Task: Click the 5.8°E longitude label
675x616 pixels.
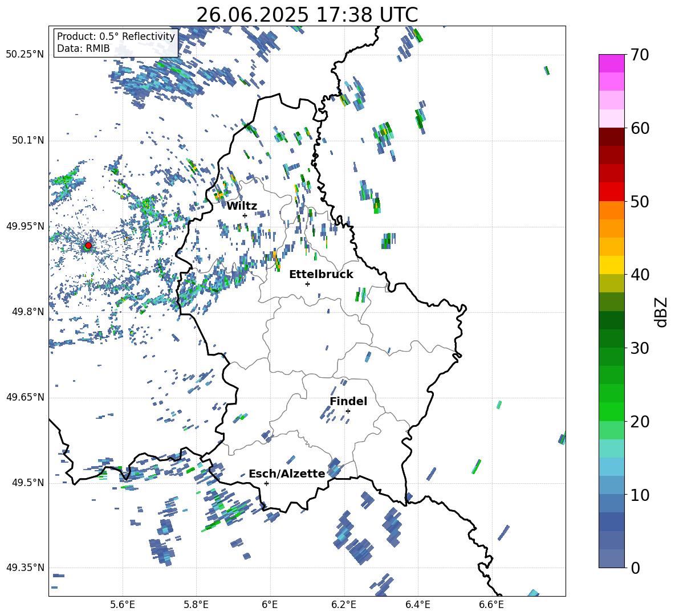Action: [196, 605]
